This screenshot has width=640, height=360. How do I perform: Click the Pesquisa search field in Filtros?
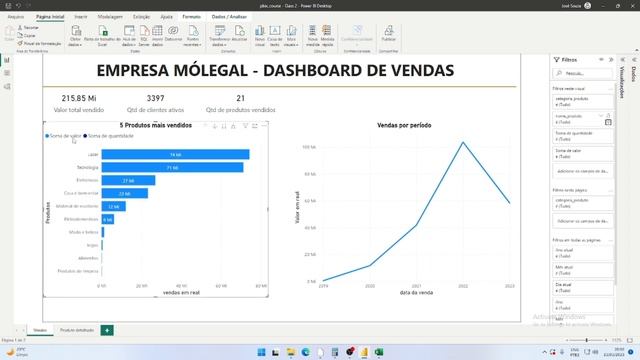[x=583, y=73]
